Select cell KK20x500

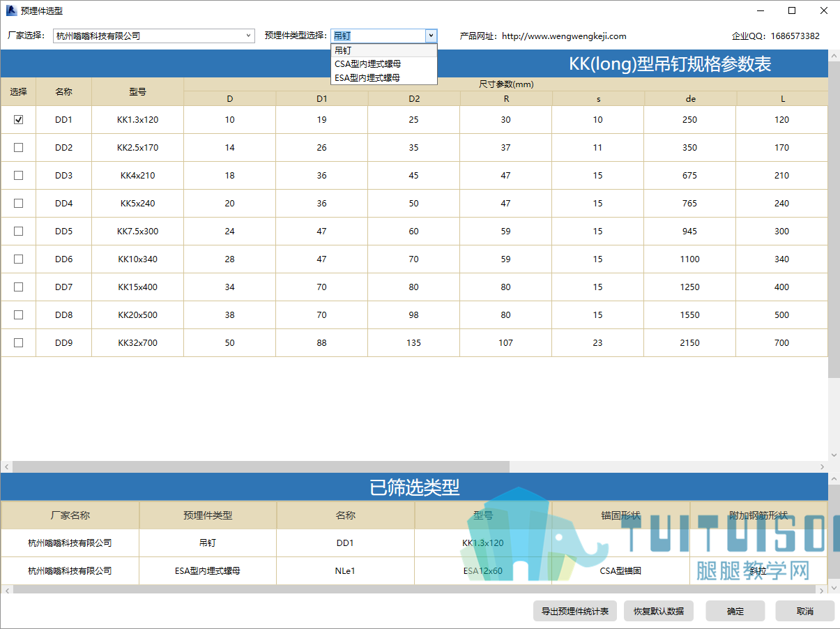[x=137, y=314]
